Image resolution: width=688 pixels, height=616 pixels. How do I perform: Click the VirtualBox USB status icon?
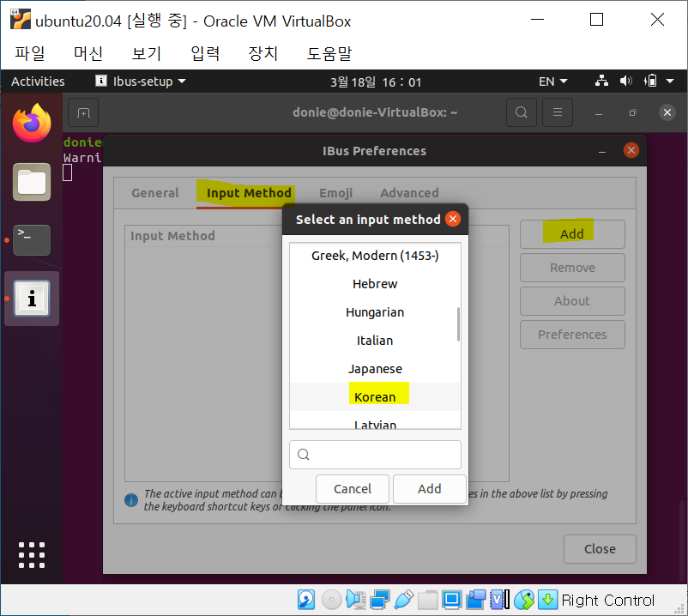404,600
